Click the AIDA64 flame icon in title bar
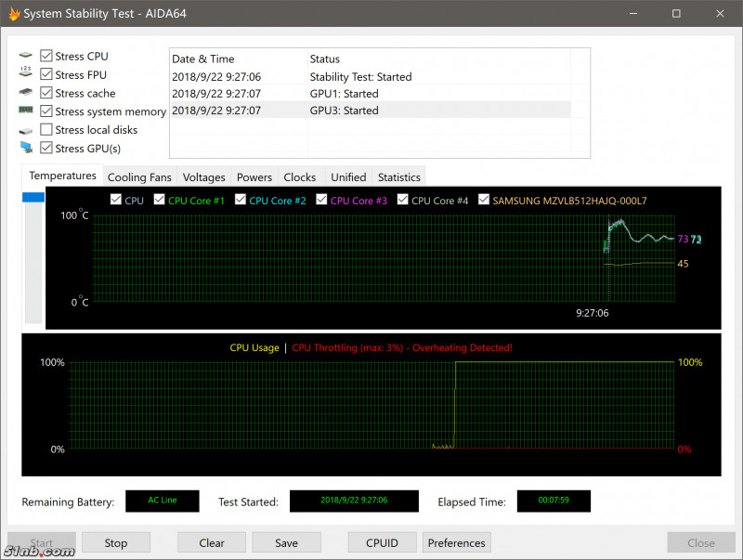The image size is (743, 560). [x=14, y=14]
